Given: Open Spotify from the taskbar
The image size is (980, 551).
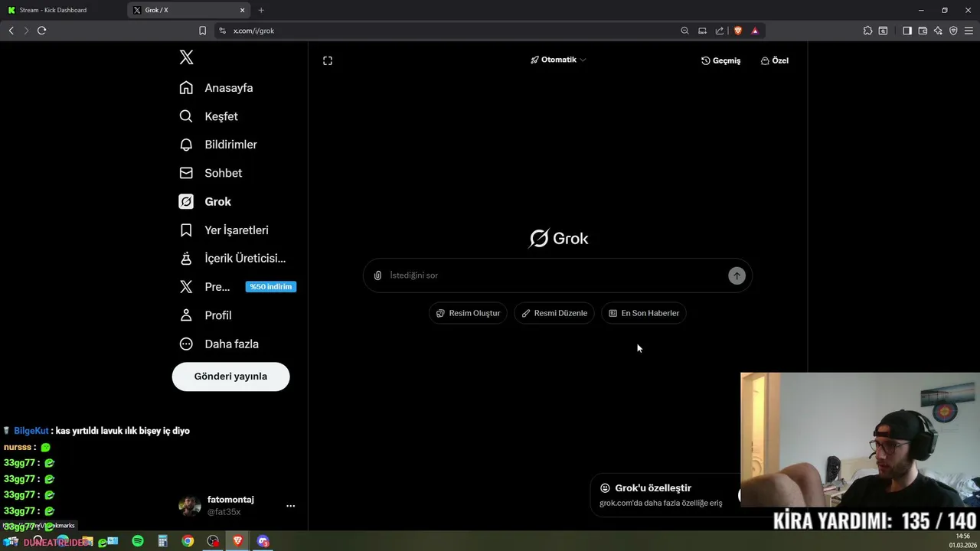Looking at the screenshot, I should [138, 541].
